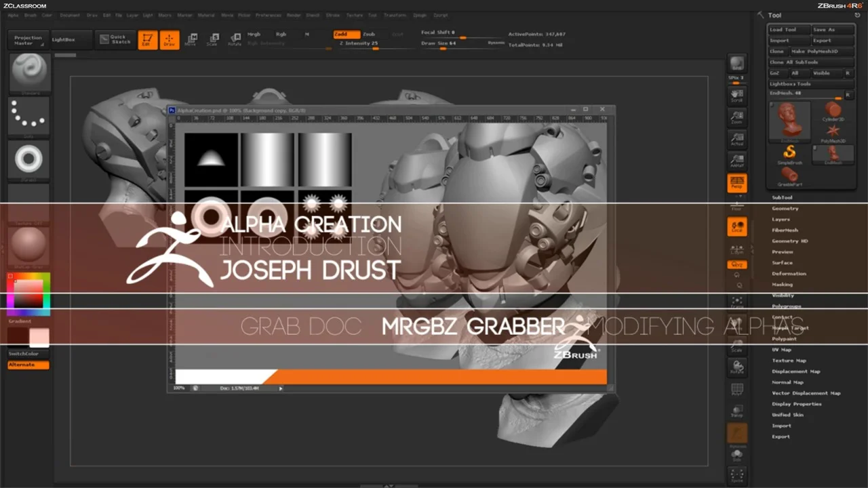
Task: Toggle the Local symmetry button
Action: coord(736,226)
